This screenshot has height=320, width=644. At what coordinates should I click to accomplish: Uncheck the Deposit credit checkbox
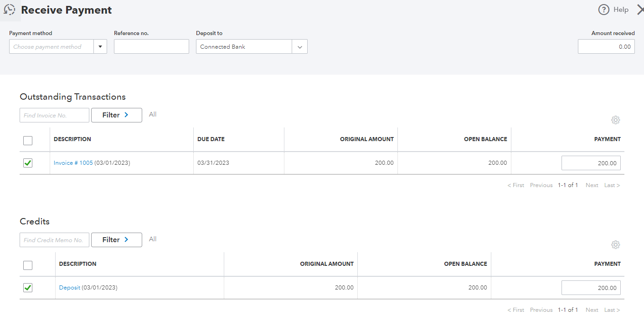click(27, 287)
